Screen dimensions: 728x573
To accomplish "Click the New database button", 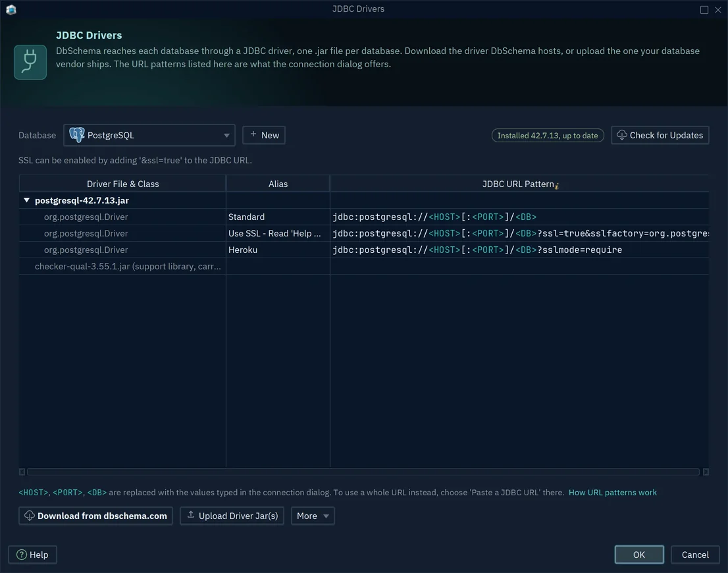I will coord(264,135).
